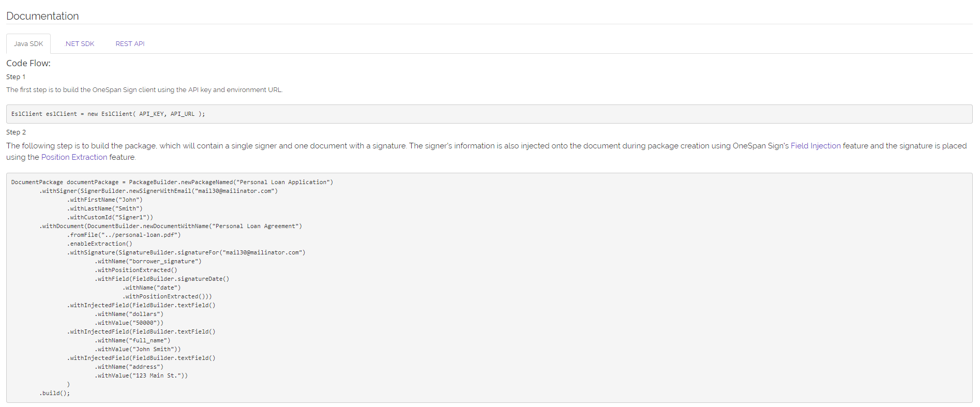Click the Step 1 label
Screen dimensions: 980x407
coord(16,77)
